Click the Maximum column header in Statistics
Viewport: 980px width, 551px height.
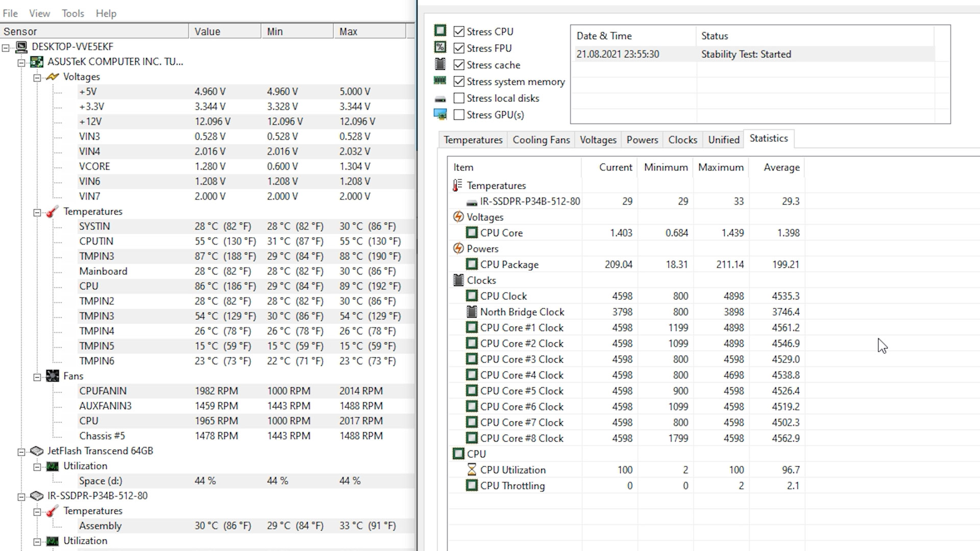pos(721,167)
